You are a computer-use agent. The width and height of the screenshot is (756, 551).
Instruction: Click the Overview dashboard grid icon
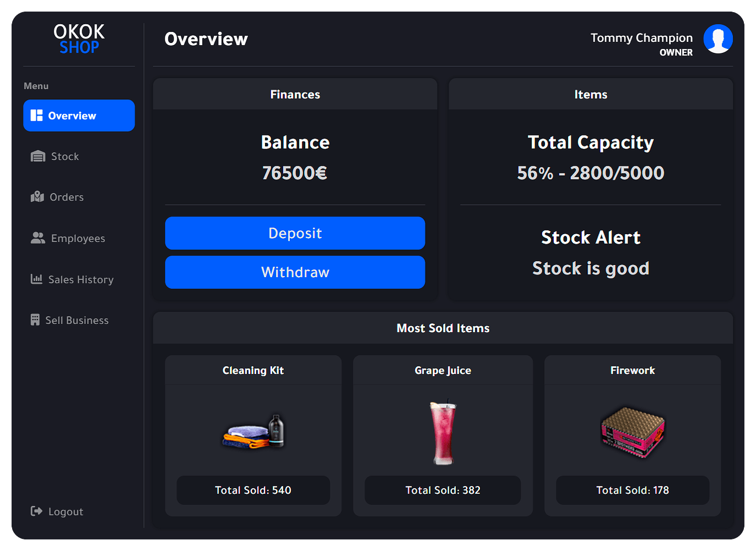click(36, 115)
